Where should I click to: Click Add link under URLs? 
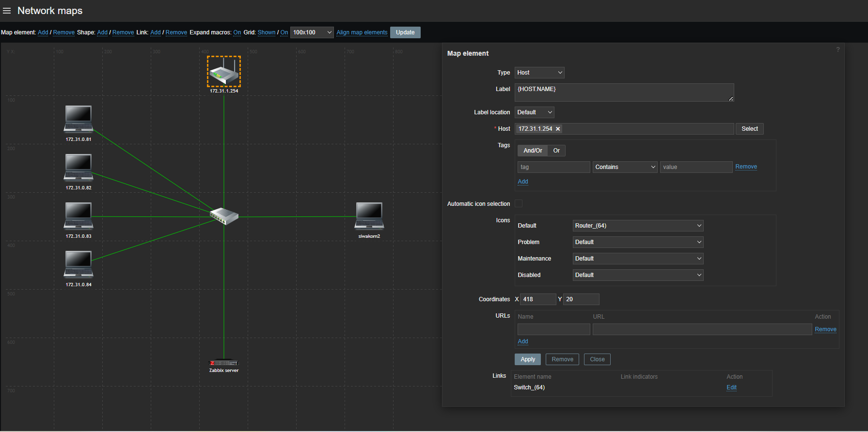click(x=523, y=341)
